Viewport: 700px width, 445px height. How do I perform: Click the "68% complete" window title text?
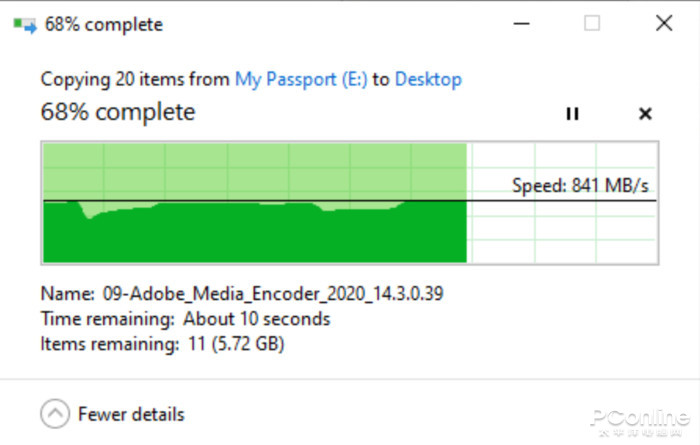pyautogui.click(x=104, y=25)
